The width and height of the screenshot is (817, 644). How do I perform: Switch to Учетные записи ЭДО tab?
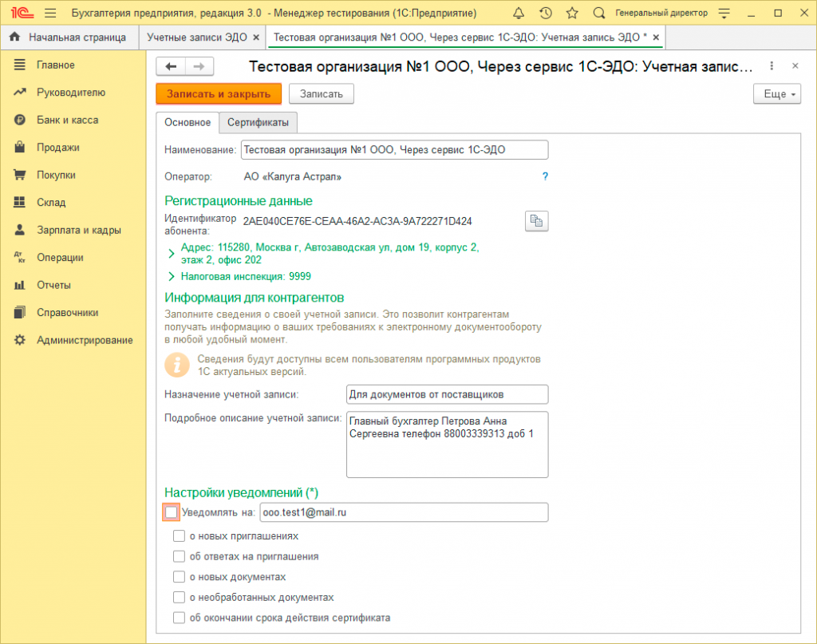point(196,38)
